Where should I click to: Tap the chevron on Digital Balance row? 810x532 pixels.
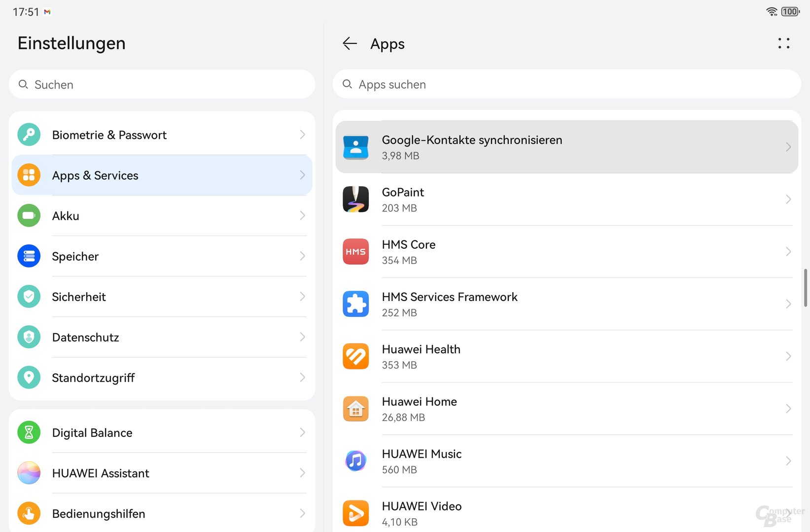pos(302,432)
